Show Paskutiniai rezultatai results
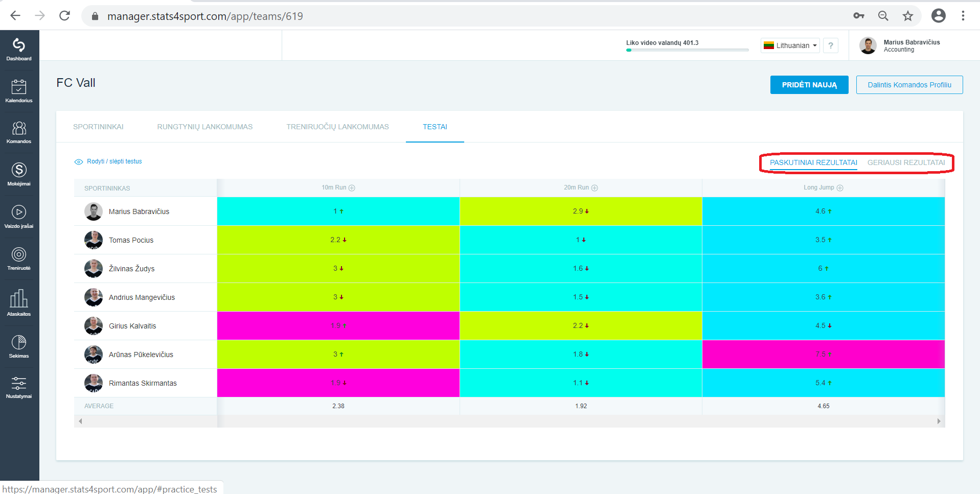 (813, 162)
